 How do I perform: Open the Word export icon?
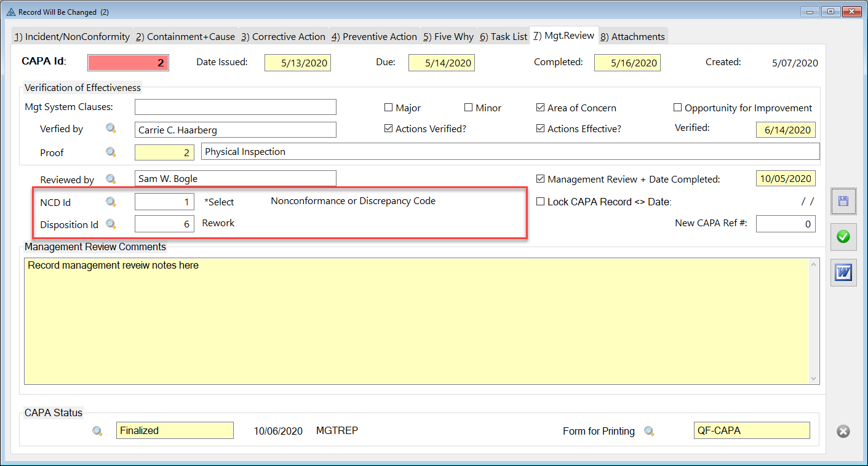843,272
